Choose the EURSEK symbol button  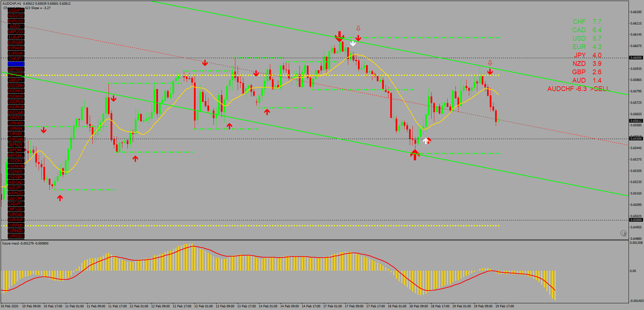point(16,134)
